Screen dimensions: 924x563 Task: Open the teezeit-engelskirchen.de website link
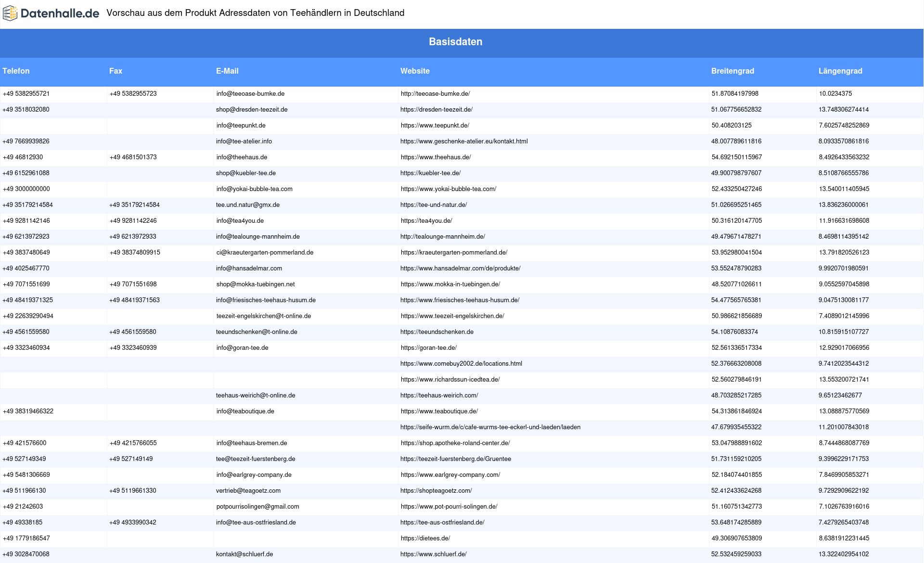click(x=452, y=316)
